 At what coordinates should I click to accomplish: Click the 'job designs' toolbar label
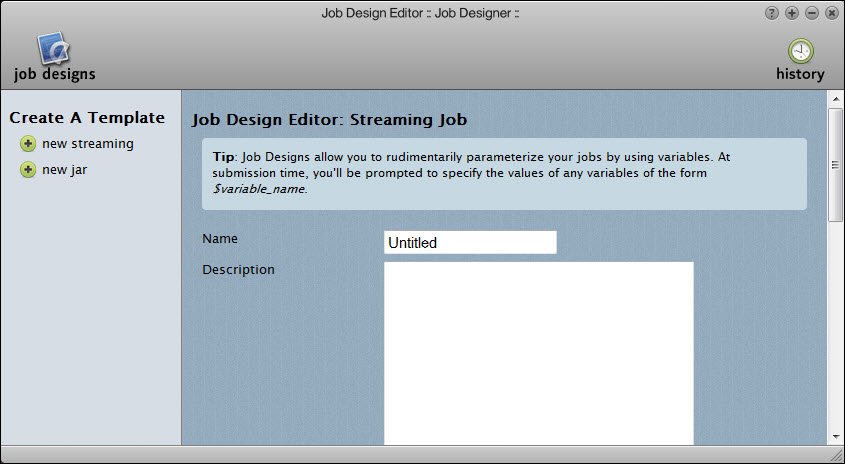[54, 74]
